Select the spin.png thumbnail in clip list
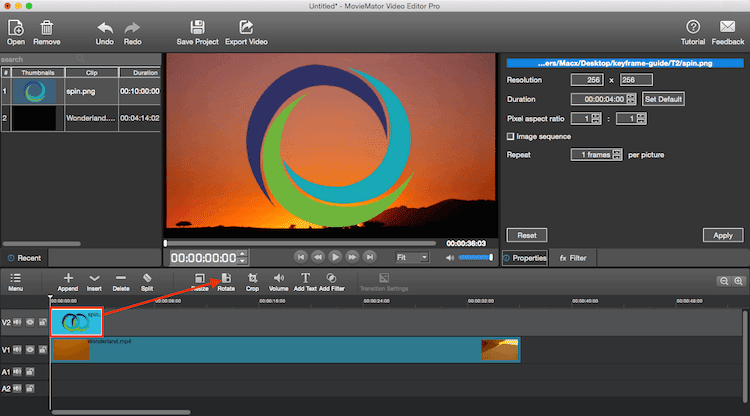 point(34,91)
